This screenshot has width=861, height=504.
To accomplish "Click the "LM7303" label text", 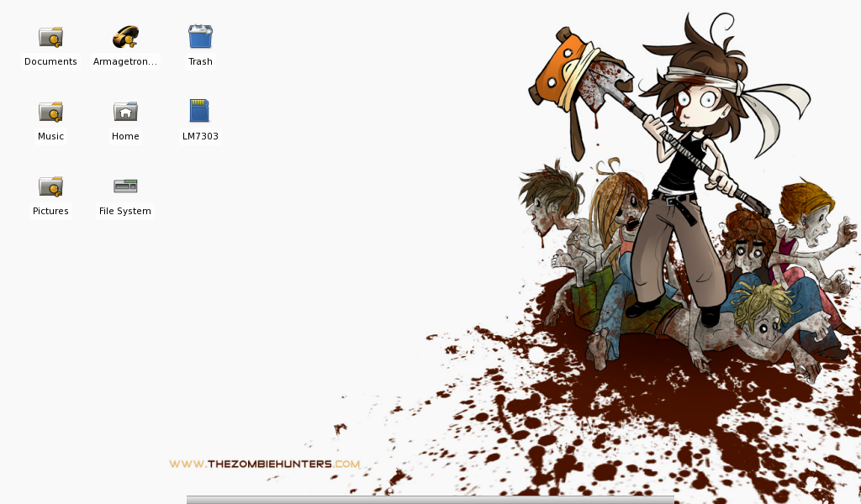I will (200, 136).
